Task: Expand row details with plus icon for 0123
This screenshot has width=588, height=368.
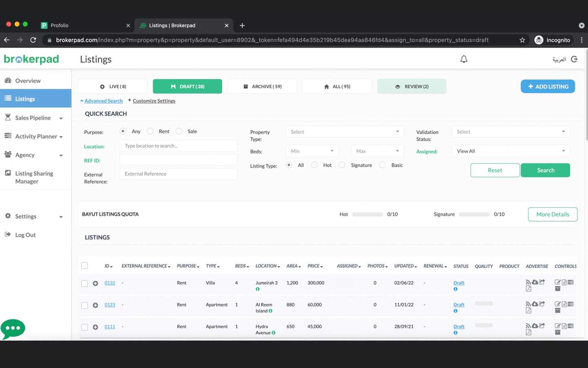Action: coord(95,305)
